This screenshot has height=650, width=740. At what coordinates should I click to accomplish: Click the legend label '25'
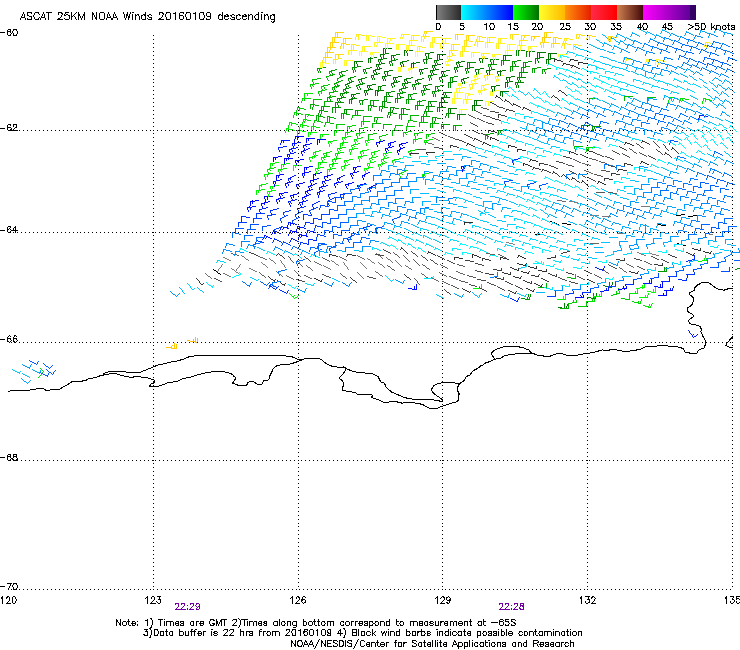(x=564, y=27)
